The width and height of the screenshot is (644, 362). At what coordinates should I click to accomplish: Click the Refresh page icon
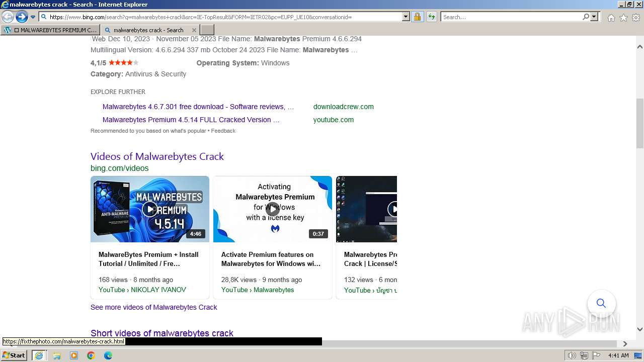click(432, 17)
